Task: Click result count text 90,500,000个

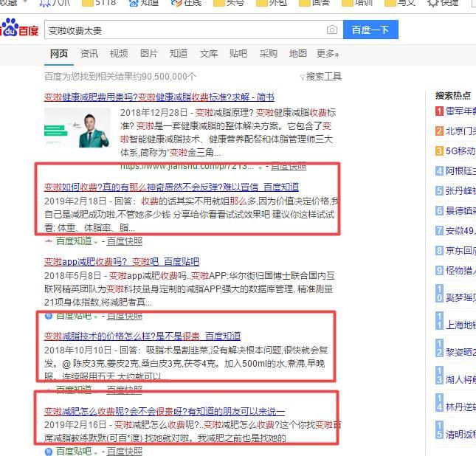Action: coord(168,77)
